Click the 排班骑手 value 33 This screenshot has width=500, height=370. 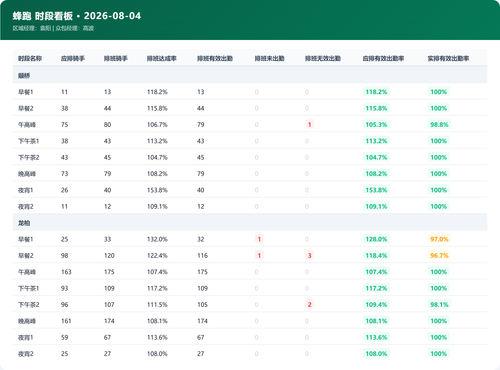(107, 239)
